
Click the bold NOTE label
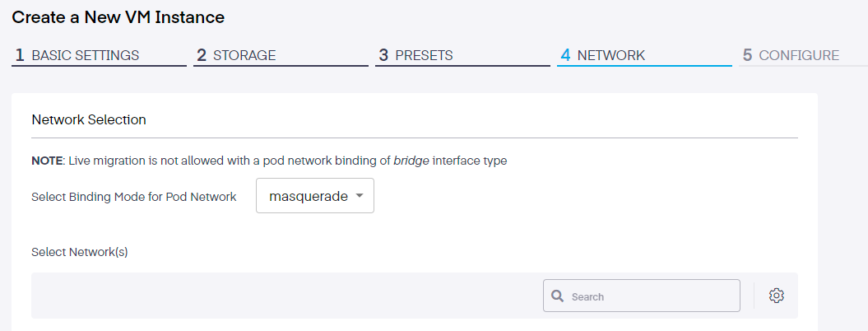(46, 161)
